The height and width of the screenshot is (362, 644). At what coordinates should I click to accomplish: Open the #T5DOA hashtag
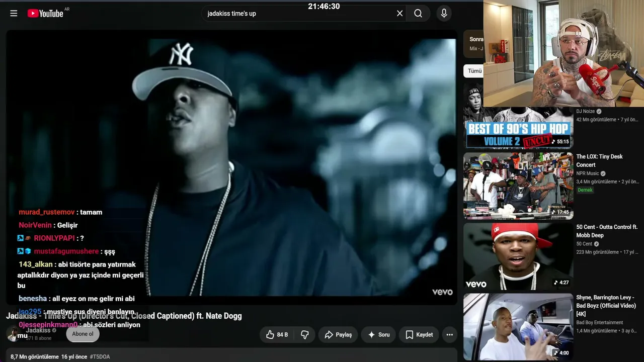100,356
